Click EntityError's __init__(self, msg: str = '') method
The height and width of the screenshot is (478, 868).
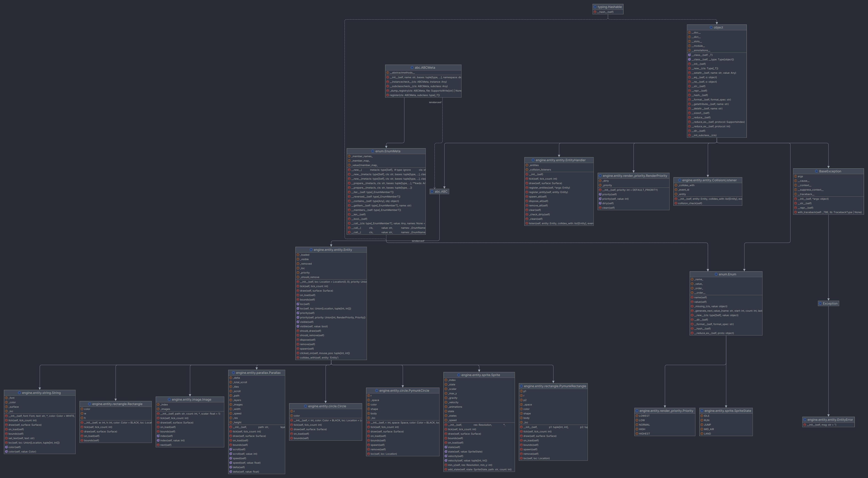822,425
